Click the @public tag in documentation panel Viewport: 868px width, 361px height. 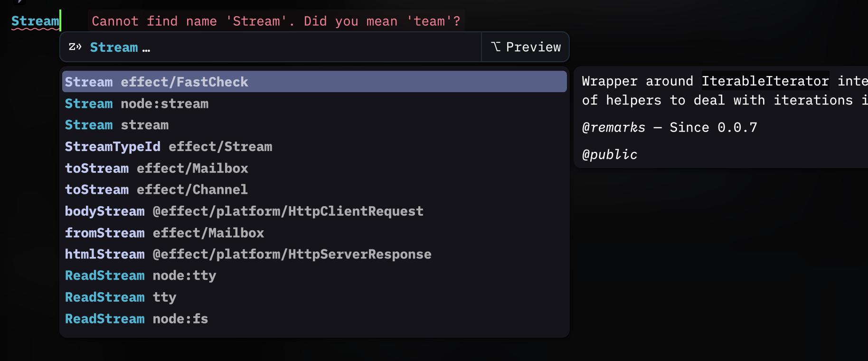pyautogui.click(x=610, y=154)
